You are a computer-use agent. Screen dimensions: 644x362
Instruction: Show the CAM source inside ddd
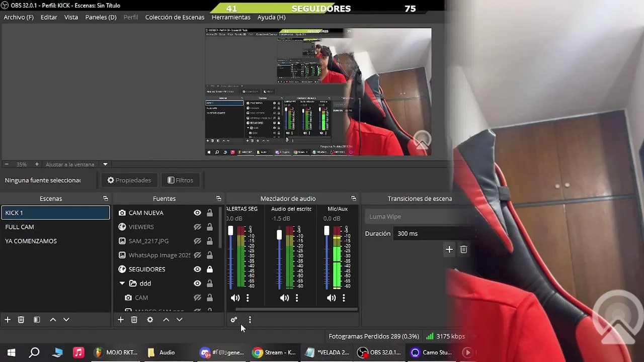[x=197, y=298]
